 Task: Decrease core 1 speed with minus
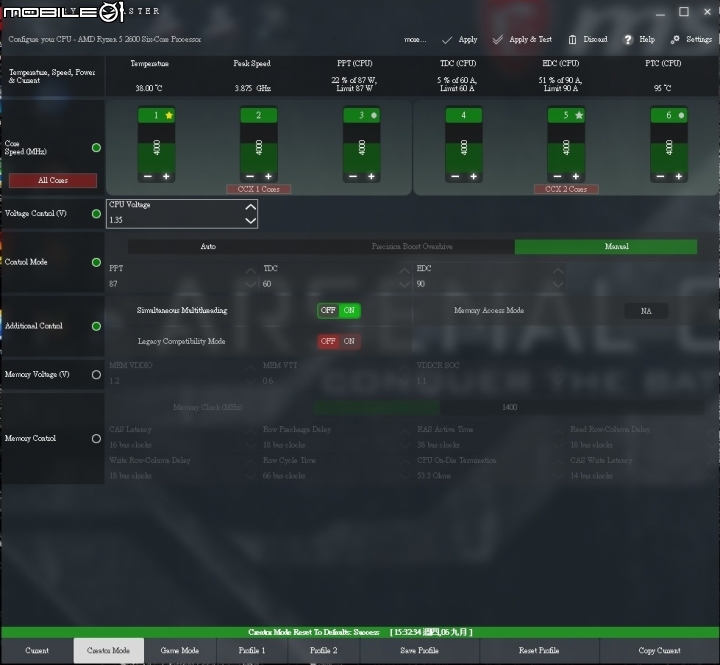click(148, 176)
